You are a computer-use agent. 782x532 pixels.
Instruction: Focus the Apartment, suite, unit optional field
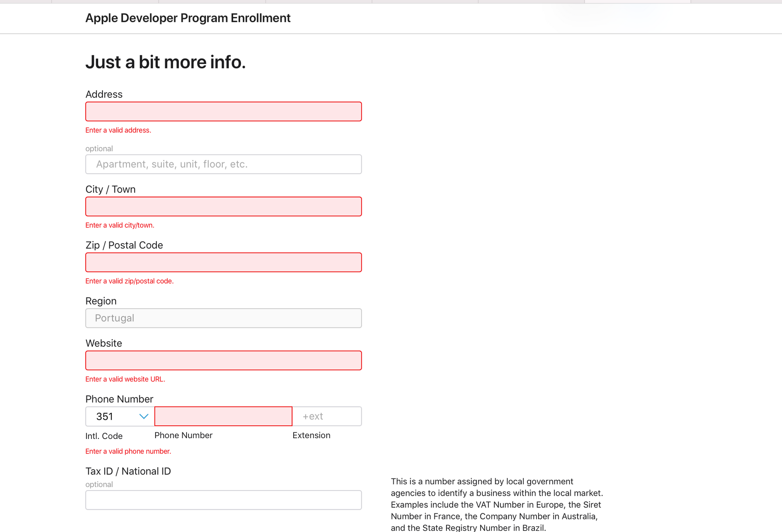[223, 164]
